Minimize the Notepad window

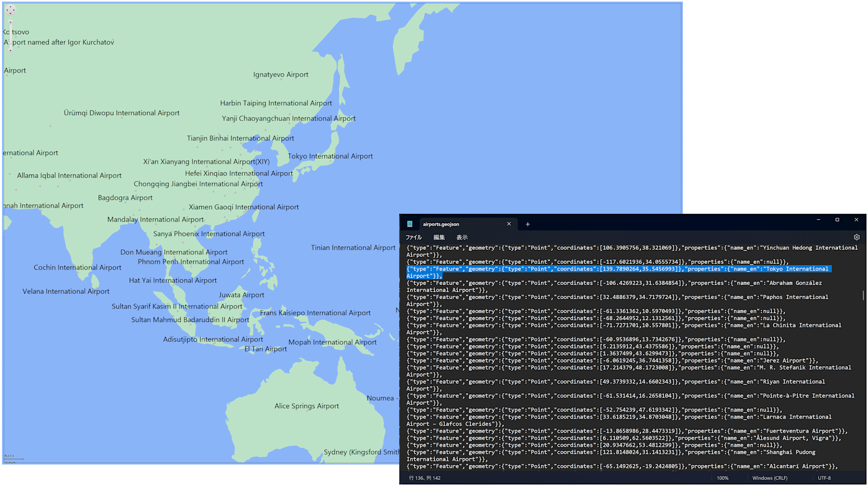(x=818, y=220)
